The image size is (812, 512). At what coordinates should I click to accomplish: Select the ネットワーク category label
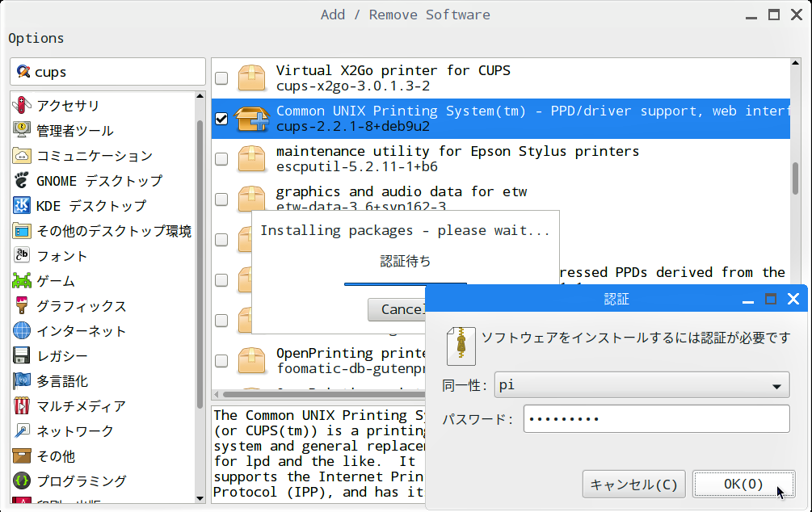tap(75, 431)
